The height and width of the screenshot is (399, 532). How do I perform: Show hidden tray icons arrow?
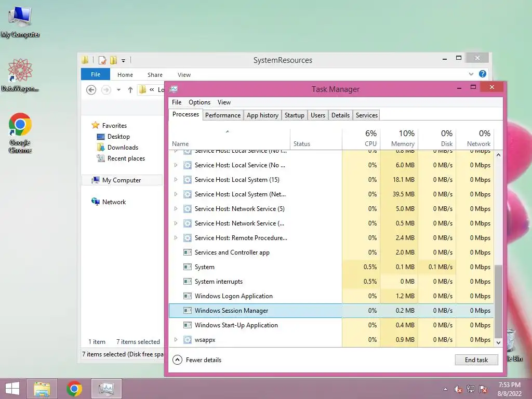(x=445, y=389)
